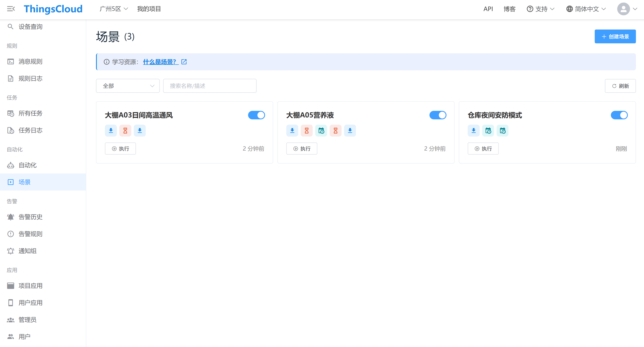Expand the 广州5区 region dropdown
This screenshot has width=644, height=347.
(x=113, y=9)
